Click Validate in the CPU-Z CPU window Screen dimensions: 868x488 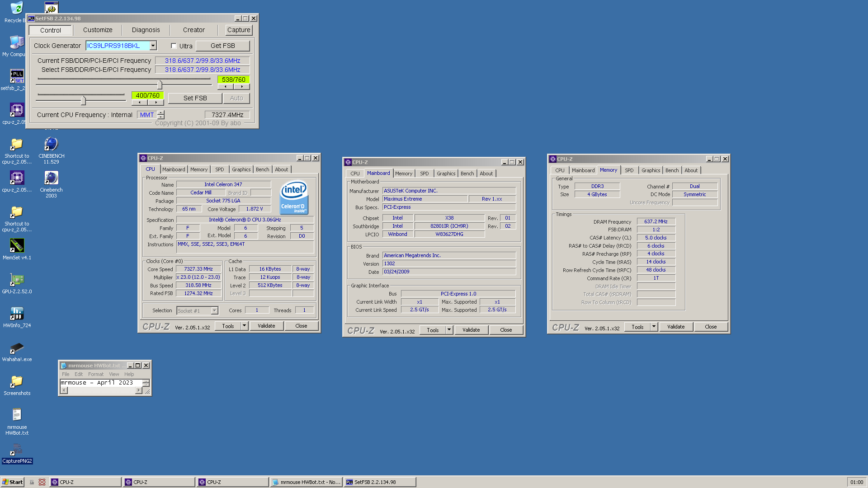266,326
